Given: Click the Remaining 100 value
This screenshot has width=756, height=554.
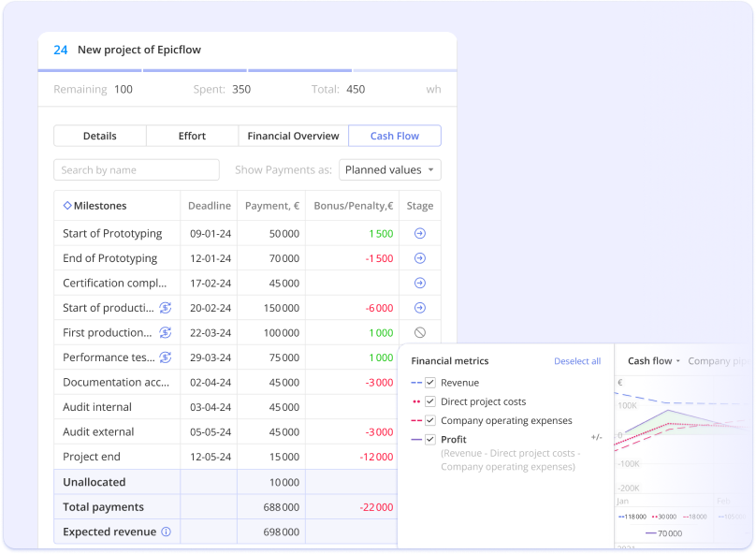Looking at the screenshot, I should tap(124, 89).
